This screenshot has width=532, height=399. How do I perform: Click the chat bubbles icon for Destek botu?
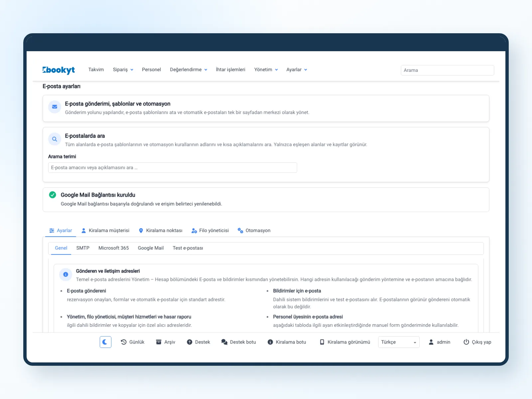(x=224, y=342)
